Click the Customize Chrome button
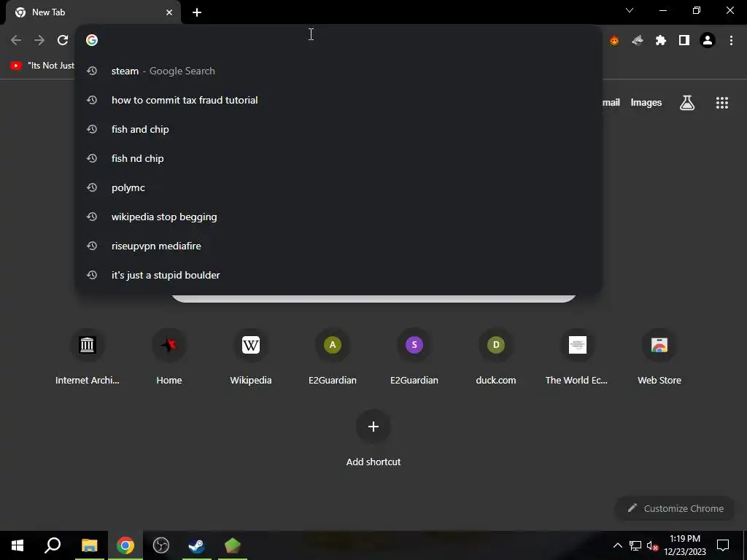 coord(676,508)
